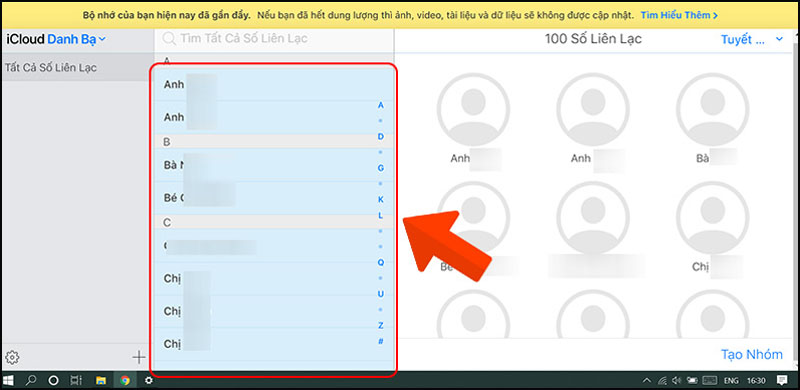Select the Bà N contact row in list

pos(273,165)
